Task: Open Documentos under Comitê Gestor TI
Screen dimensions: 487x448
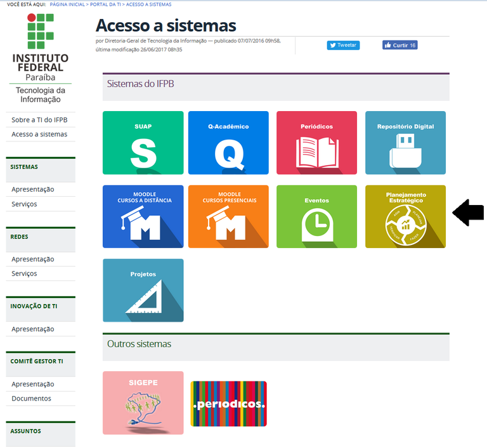Action: click(x=31, y=399)
